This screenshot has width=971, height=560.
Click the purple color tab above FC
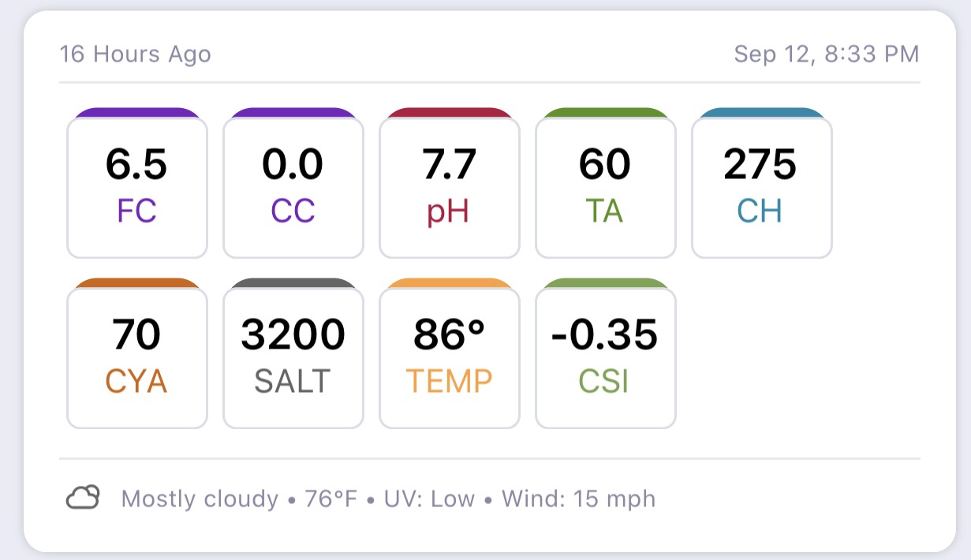coord(137,112)
